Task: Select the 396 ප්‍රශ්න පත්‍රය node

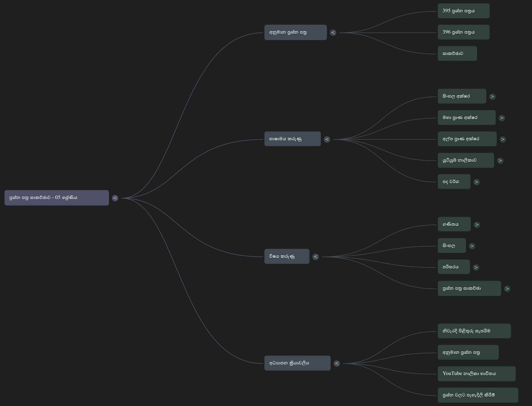Action: (x=463, y=32)
